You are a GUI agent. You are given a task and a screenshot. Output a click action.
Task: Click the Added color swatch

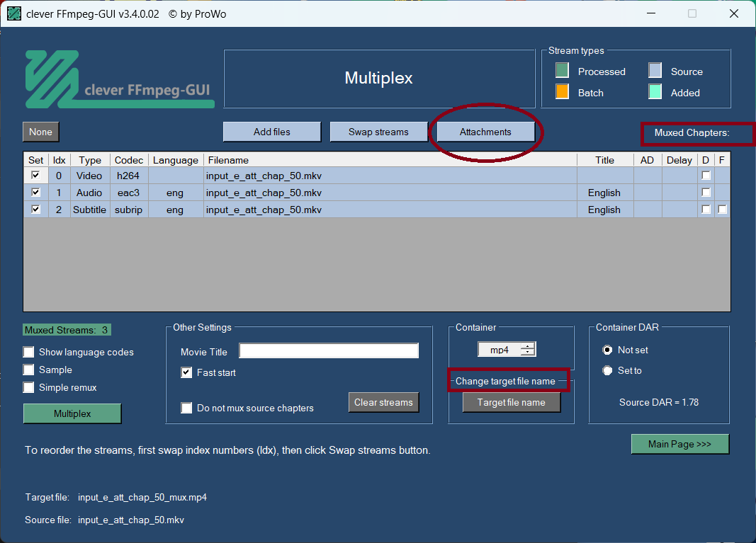point(655,91)
